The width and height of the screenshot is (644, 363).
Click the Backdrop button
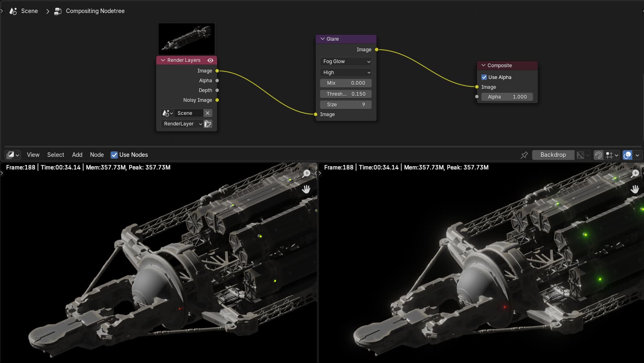click(553, 155)
